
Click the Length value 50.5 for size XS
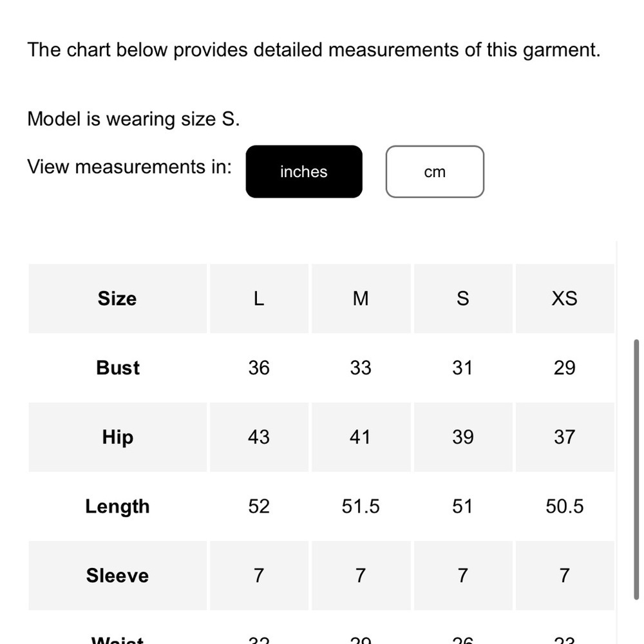564,507
